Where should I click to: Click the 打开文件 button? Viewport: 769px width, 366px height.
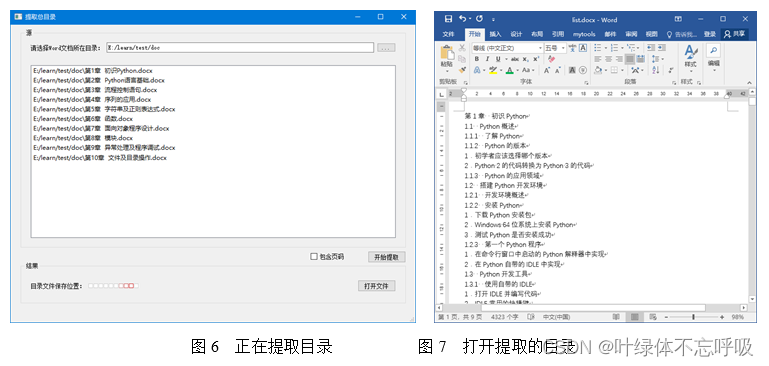point(377,286)
